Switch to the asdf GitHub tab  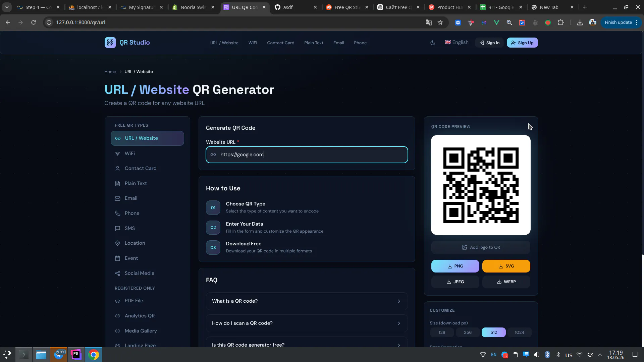click(295, 7)
